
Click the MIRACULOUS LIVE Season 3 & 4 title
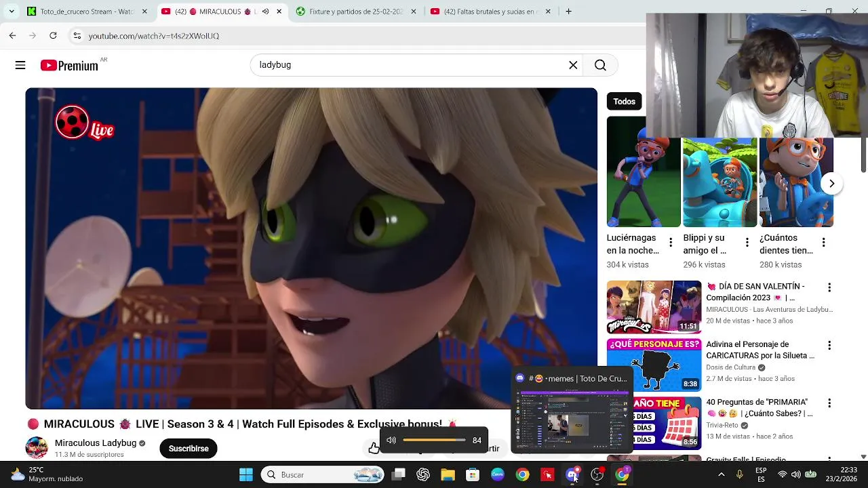pos(243,424)
